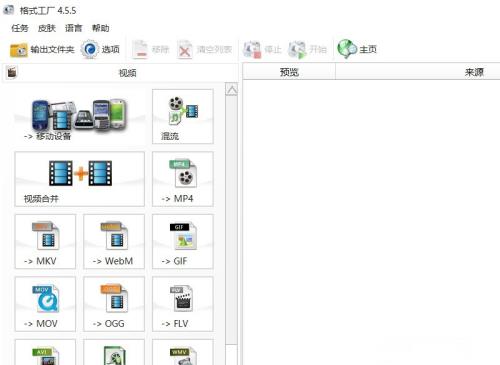The height and width of the screenshot is (365, 500).
Task: Open the 混流 muxing tool
Action: point(183,117)
